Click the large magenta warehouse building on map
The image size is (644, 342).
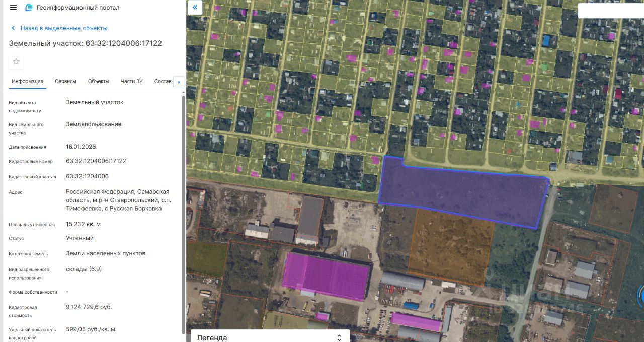click(326, 277)
